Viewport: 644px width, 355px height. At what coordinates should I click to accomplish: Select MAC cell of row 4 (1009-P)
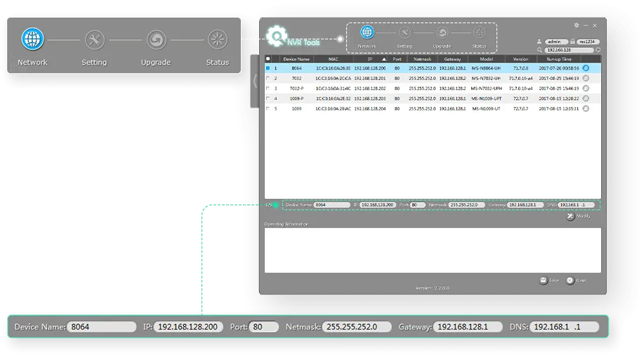[x=333, y=98]
